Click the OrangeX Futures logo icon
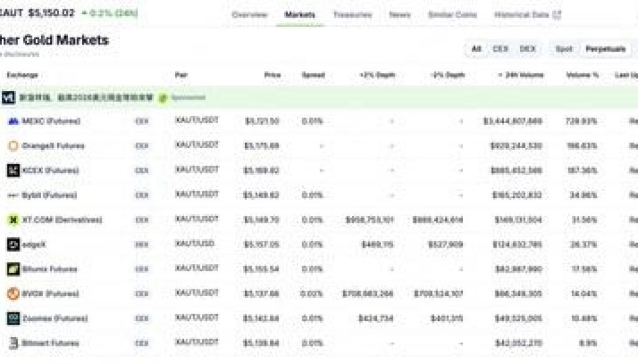Screen dimensions: 638x364 pos(13,146)
